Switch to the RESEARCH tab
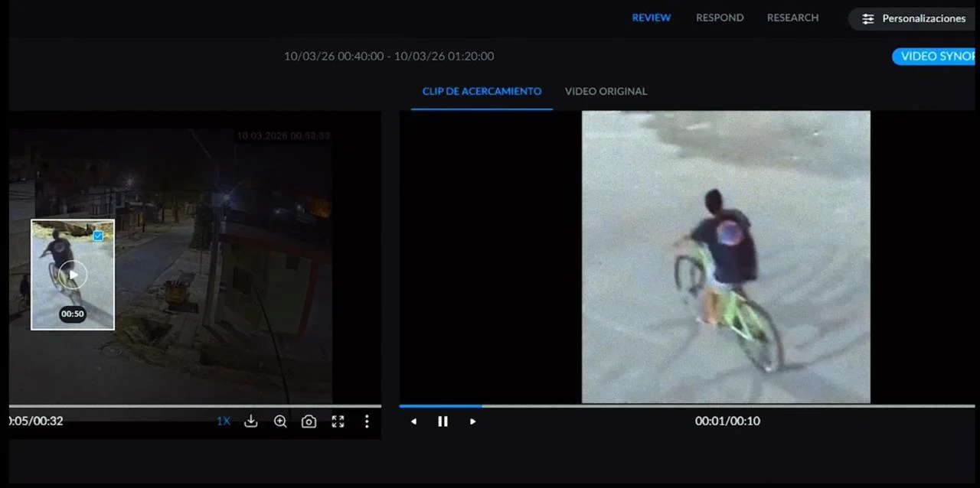This screenshot has height=488, width=980. (792, 18)
